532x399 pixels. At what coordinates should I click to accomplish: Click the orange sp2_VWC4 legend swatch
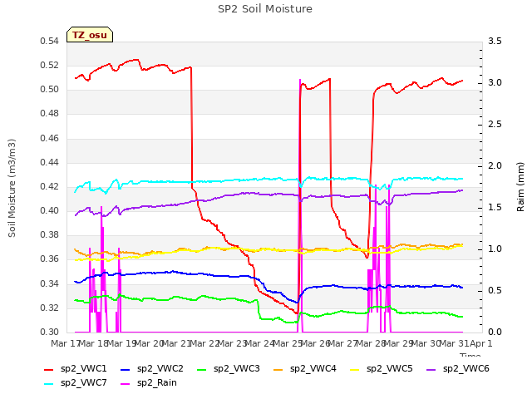[278, 370]
